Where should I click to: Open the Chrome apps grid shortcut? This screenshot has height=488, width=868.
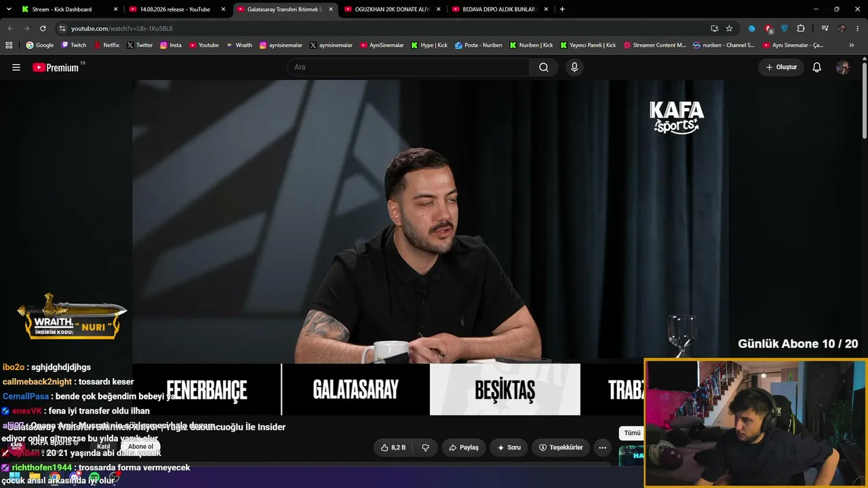click(x=9, y=45)
